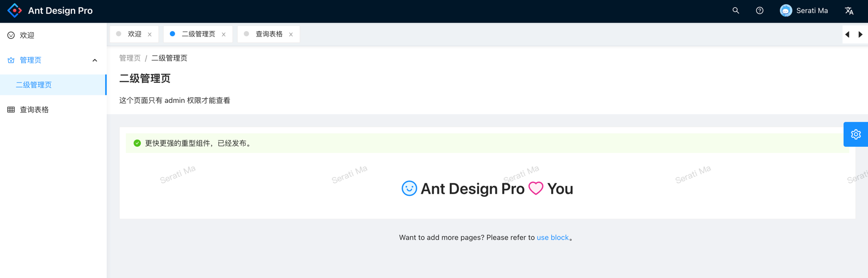The image size is (868, 278).
Task: Select the 二级管理页 tab
Action: 198,34
